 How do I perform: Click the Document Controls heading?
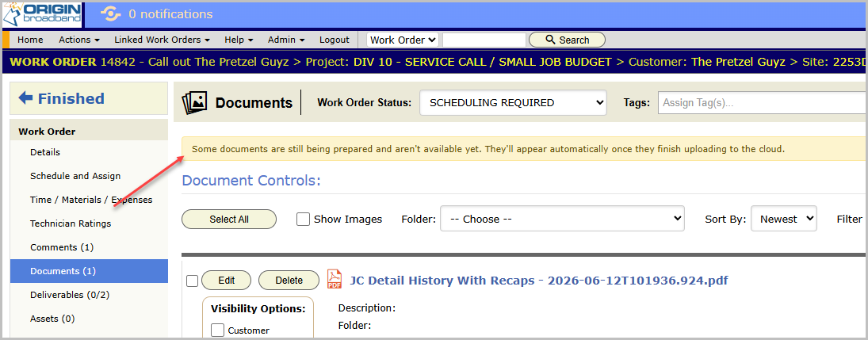tap(251, 181)
